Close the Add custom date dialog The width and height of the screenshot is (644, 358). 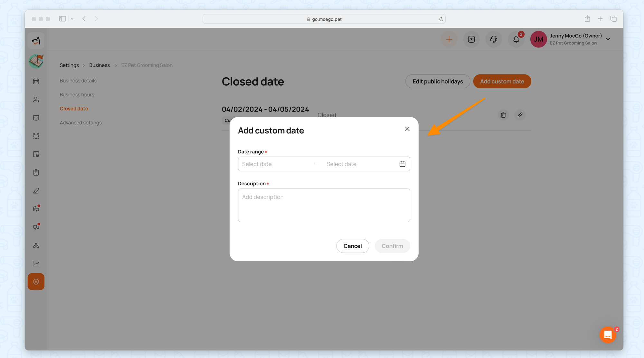(x=407, y=129)
